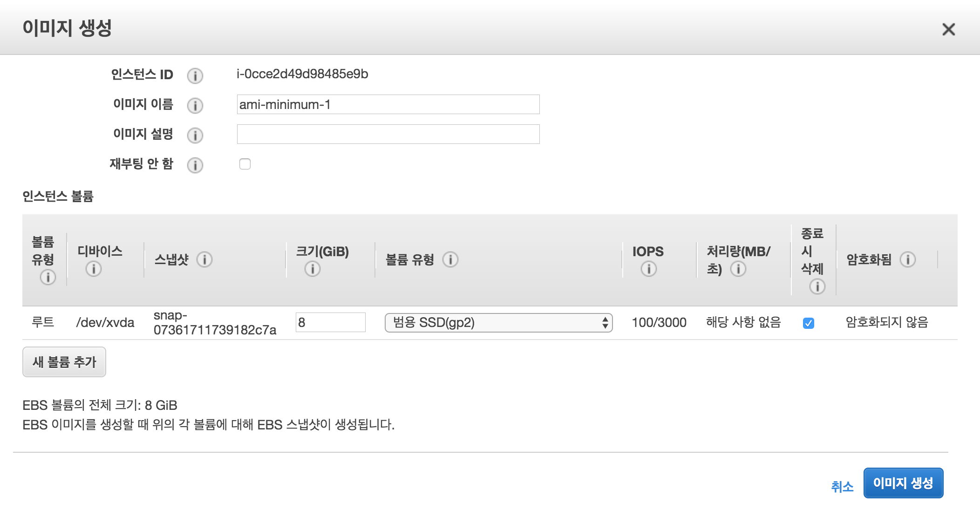The height and width of the screenshot is (517, 980).
Task: Click info icon under 디바이스 column header
Action: [93, 269]
